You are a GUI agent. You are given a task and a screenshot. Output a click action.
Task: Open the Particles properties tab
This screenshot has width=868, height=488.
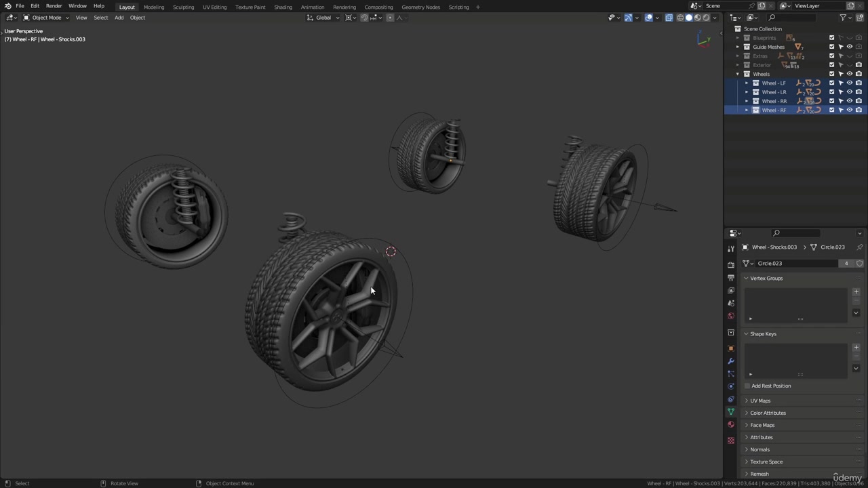pos(731,373)
